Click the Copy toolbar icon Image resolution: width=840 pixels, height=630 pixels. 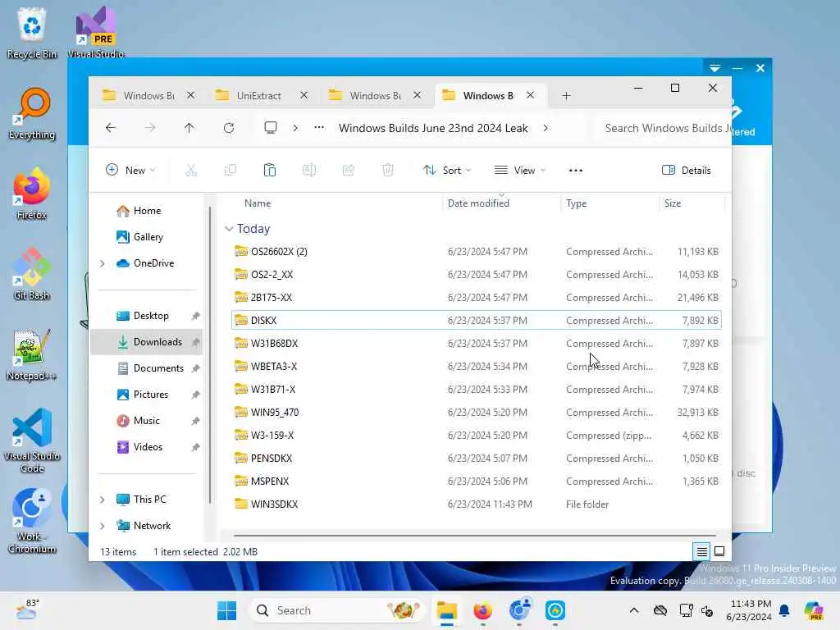point(231,171)
